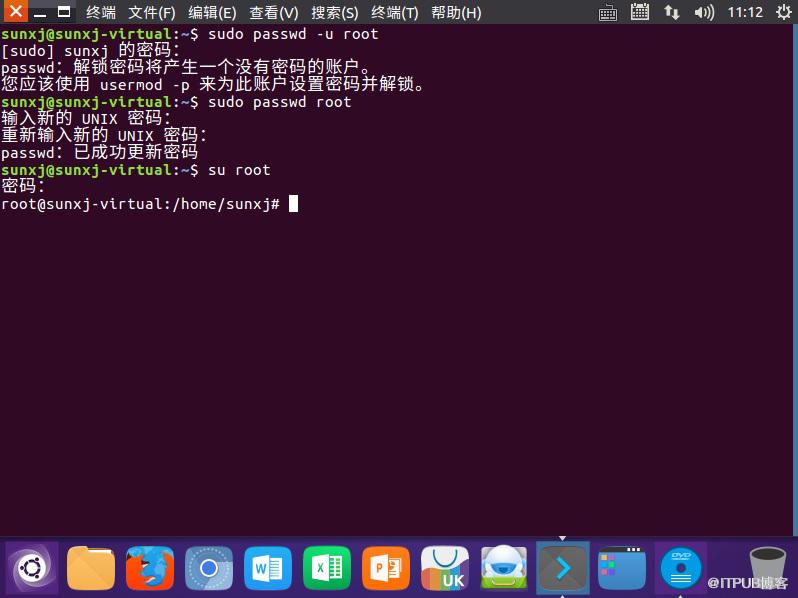Click the terminal vertical scrollbar

coord(795,280)
